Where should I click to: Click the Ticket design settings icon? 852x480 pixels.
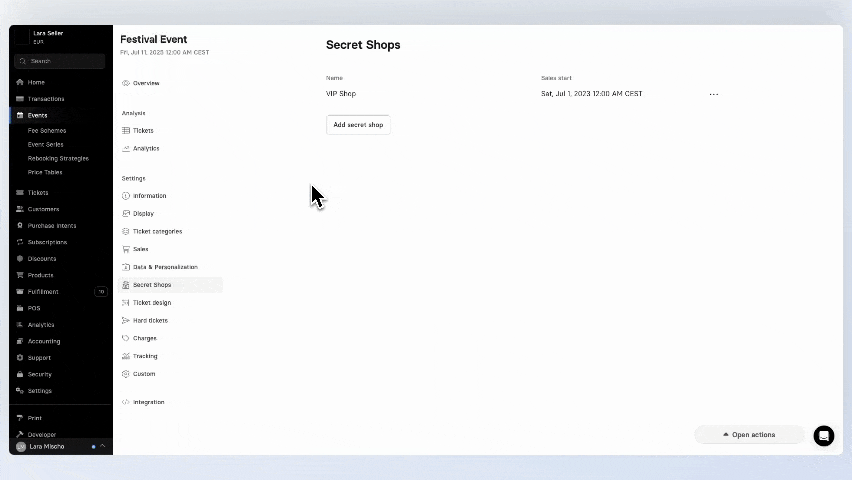126,303
